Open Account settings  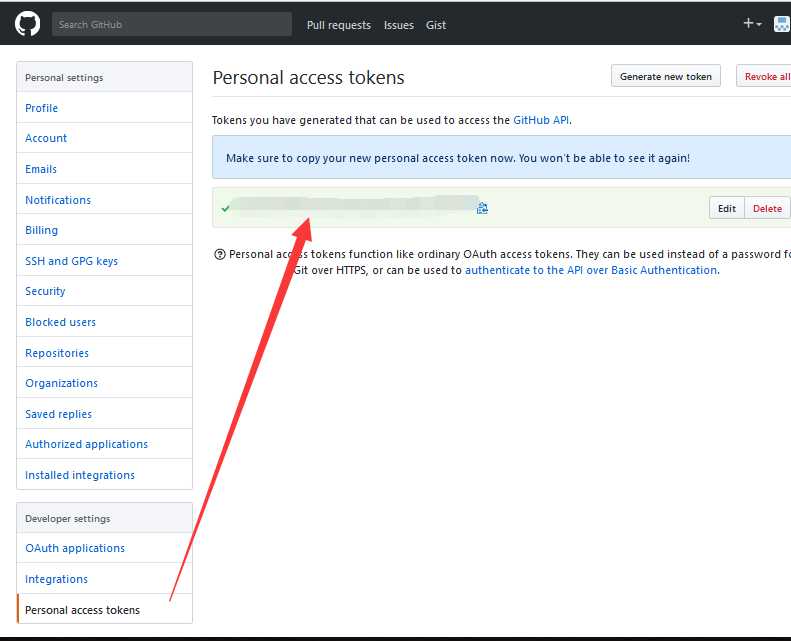pos(104,138)
